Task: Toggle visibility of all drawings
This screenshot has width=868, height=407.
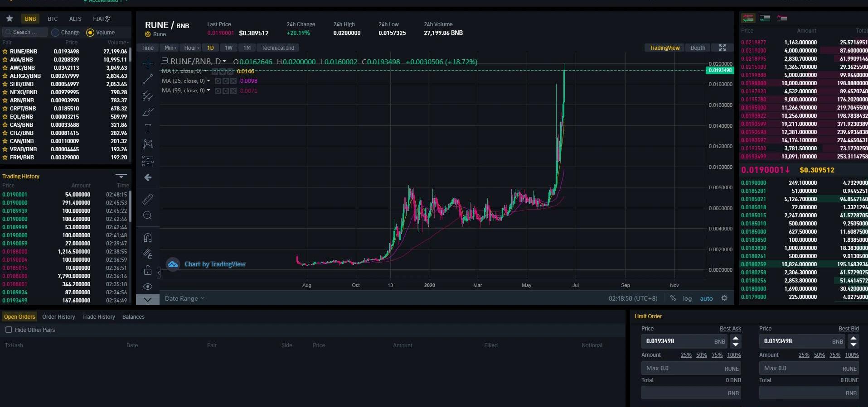Action: pos(148,287)
